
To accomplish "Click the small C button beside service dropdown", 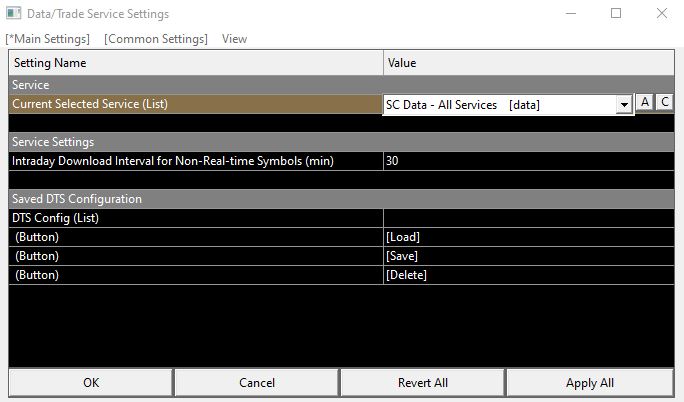I will 665,102.
